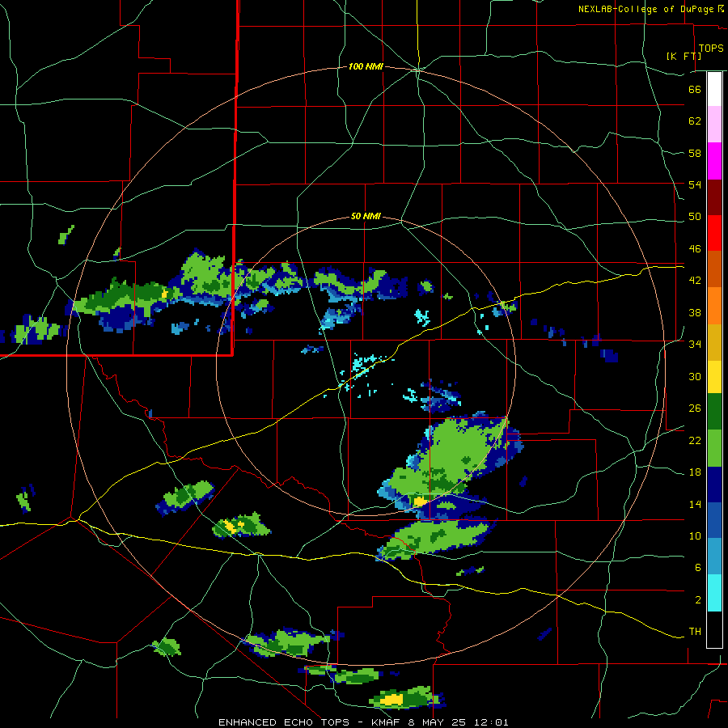Click the medium blue legend swatch
Viewport: 728px width, 728px height.
tap(714, 520)
